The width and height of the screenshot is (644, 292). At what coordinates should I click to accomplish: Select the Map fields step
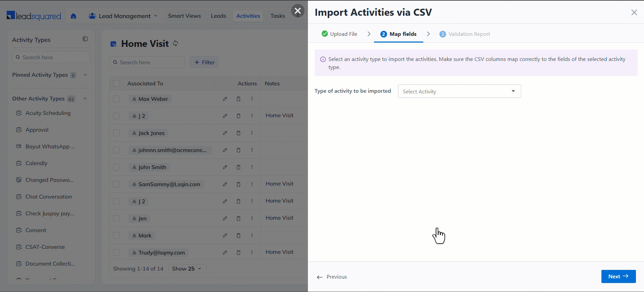[x=398, y=34]
